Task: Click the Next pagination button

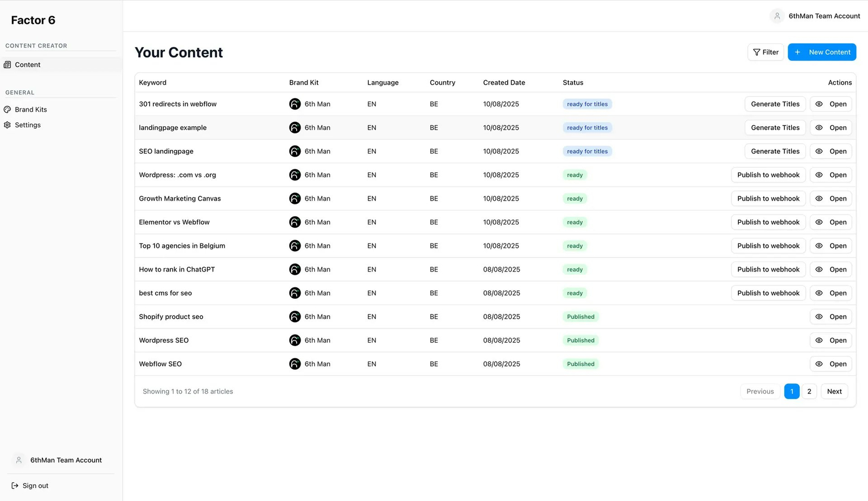Action: point(834,391)
